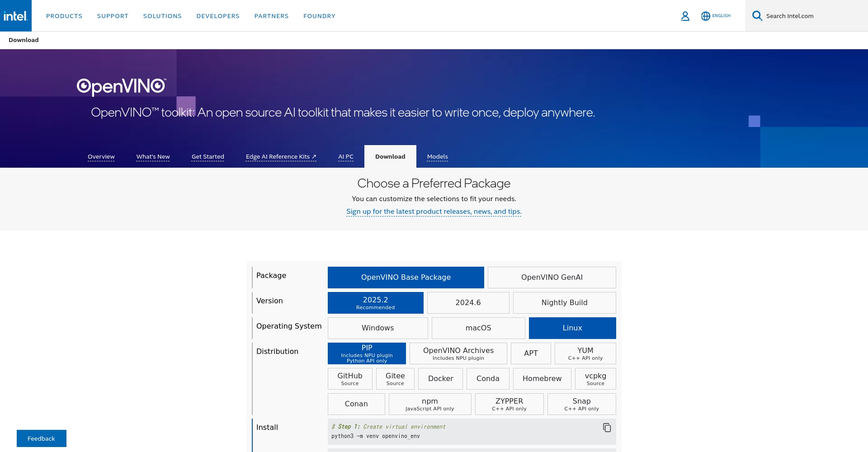The image size is (868, 452).
Task: Go to the Models tab
Action: click(x=438, y=157)
